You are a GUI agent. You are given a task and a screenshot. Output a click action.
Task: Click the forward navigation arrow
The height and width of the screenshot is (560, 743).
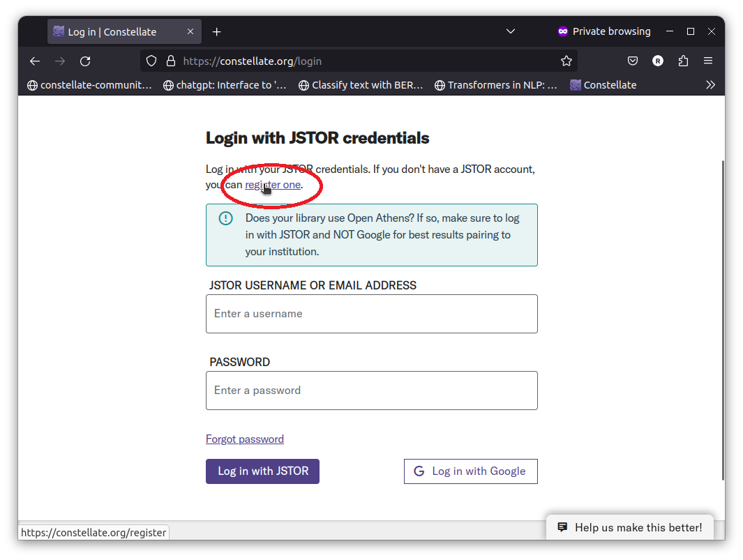60,61
